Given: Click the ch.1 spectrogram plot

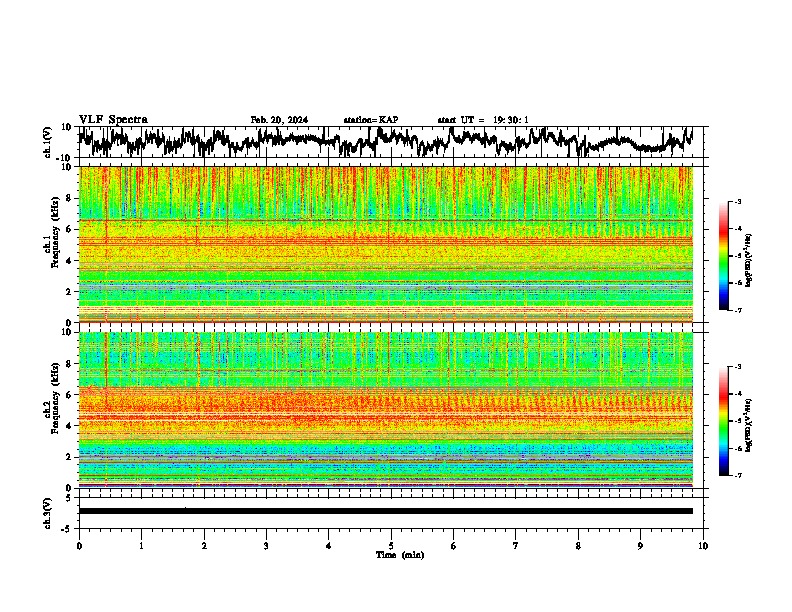Looking at the screenshot, I should 386,244.
